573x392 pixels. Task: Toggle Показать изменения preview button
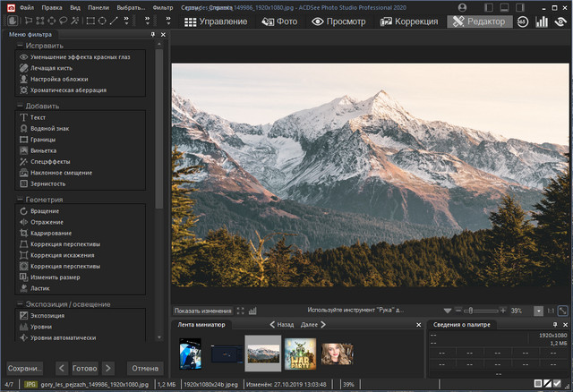click(x=202, y=311)
